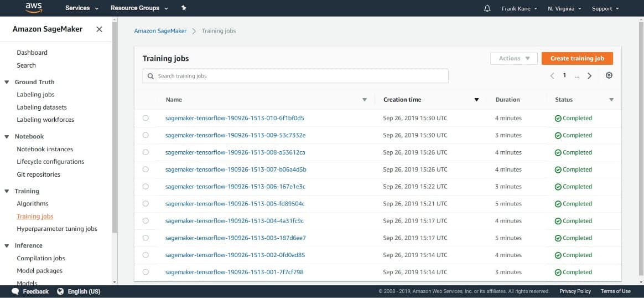
Task: Close the Amazon SageMaker sidebar
Action: pos(99,29)
